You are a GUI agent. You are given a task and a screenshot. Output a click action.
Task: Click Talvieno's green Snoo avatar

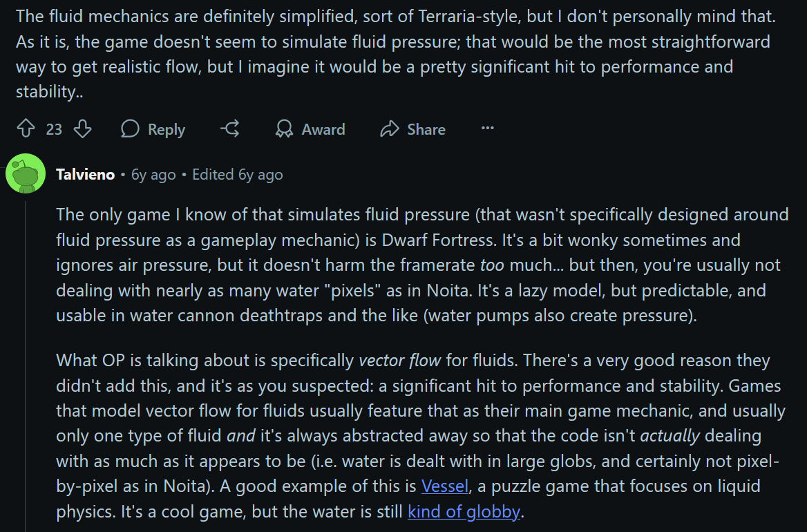[x=26, y=173]
